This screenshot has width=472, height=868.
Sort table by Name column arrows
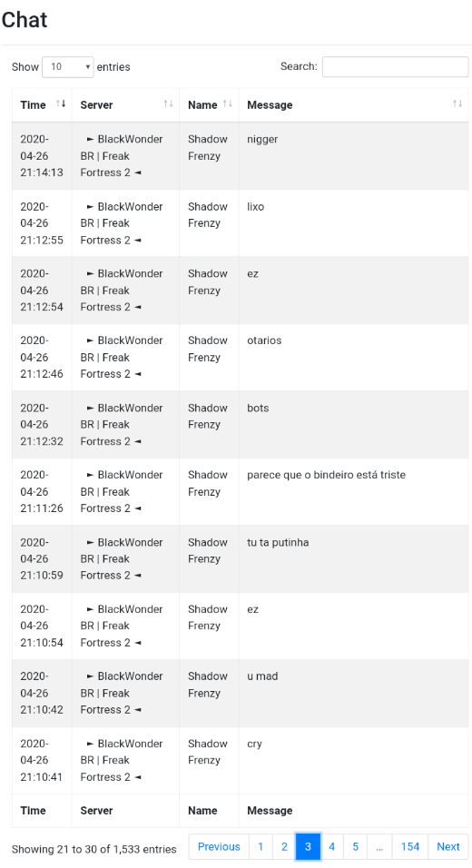coord(228,104)
